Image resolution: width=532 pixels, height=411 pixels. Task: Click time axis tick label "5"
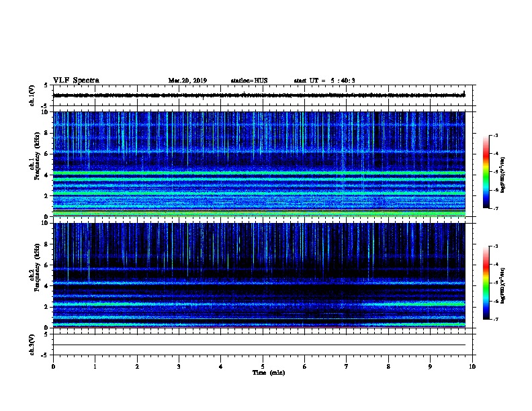coord(263,367)
